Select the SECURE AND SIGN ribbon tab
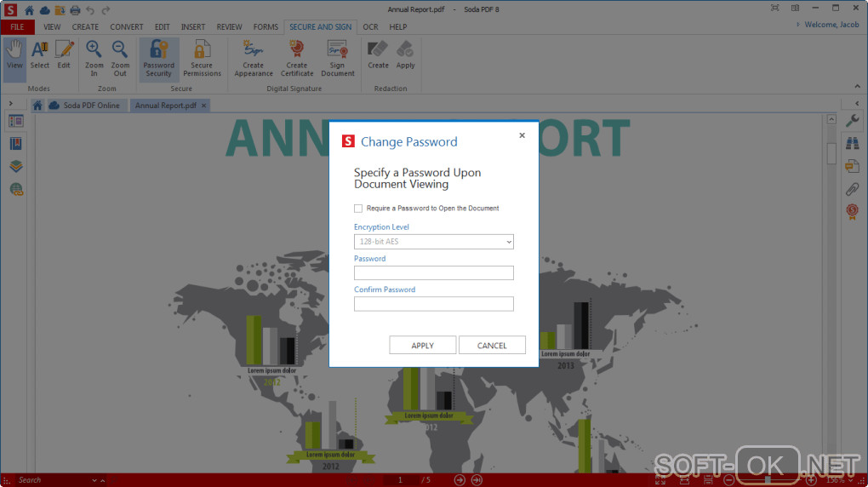The image size is (868, 487). point(321,26)
